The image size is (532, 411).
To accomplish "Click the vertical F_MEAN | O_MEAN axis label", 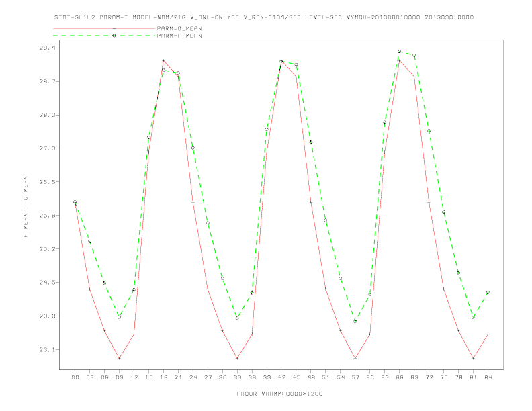I will tap(26, 207).
